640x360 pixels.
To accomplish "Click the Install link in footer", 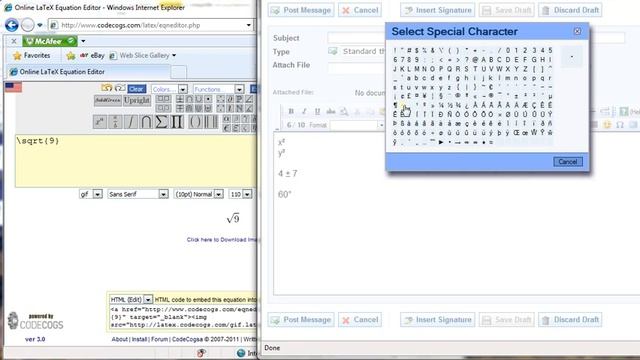I will 139,339.
